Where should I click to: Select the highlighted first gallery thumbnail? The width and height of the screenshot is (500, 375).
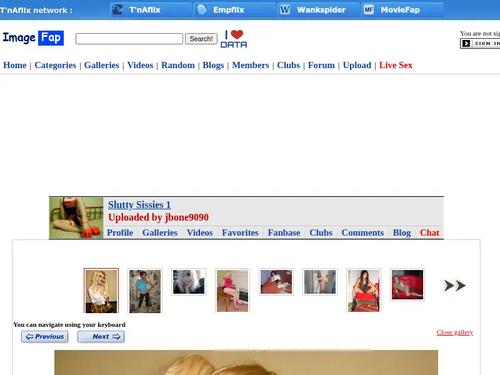101,291
